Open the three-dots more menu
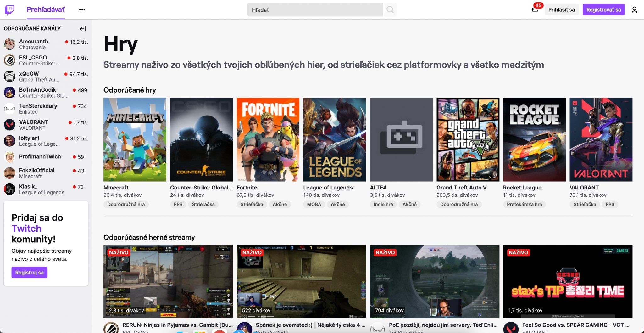The image size is (644, 333). (x=82, y=10)
